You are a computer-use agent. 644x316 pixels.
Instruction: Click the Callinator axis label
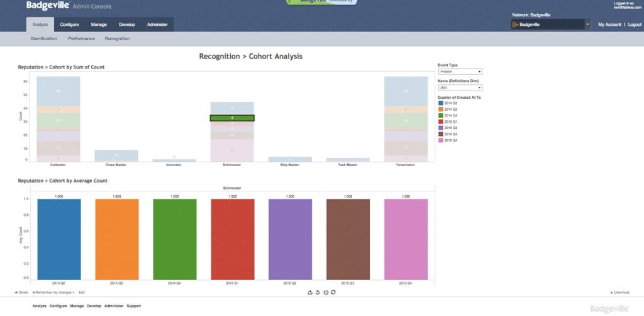click(58, 165)
